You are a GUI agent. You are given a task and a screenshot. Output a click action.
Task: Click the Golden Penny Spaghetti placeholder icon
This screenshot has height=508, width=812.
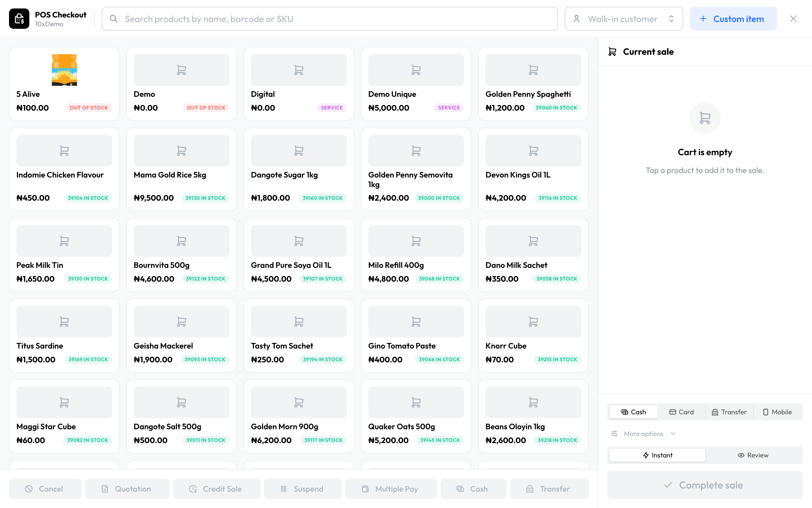click(x=533, y=70)
